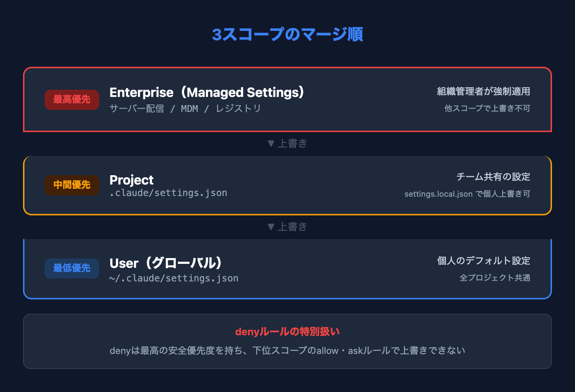Select the Enterprise (Managed Settings) heading

coord(207,93)
